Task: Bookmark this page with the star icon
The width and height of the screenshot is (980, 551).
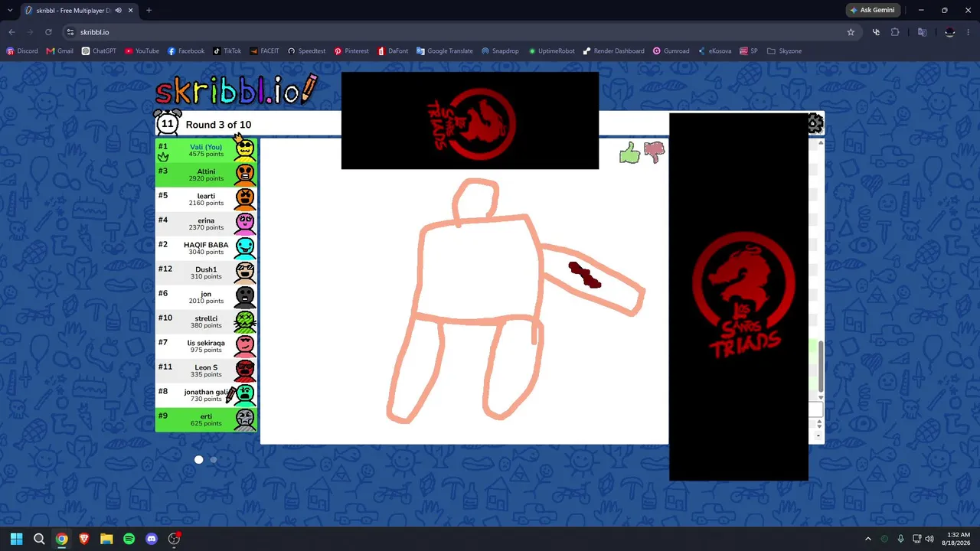Action: 851,32
